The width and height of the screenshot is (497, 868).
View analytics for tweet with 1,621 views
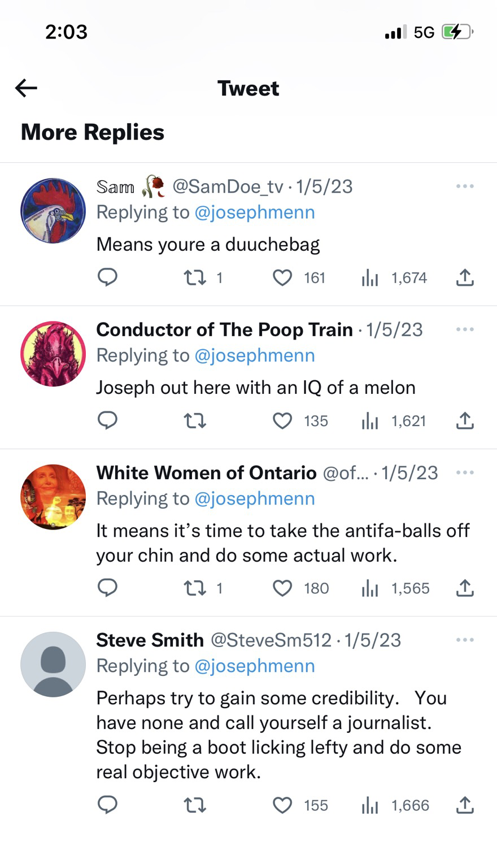[x=370, y=421]
